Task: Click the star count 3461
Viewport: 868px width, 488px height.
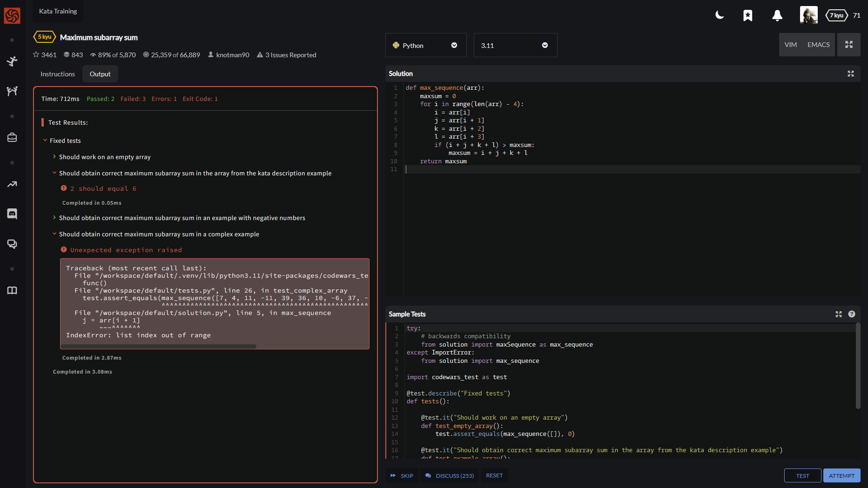Action: click(45, 55)
